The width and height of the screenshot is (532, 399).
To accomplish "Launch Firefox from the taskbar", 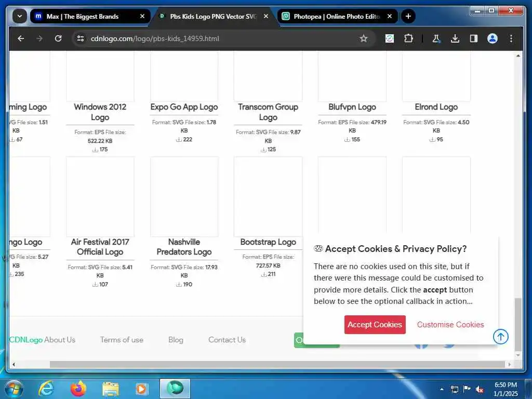I will 78,389.
